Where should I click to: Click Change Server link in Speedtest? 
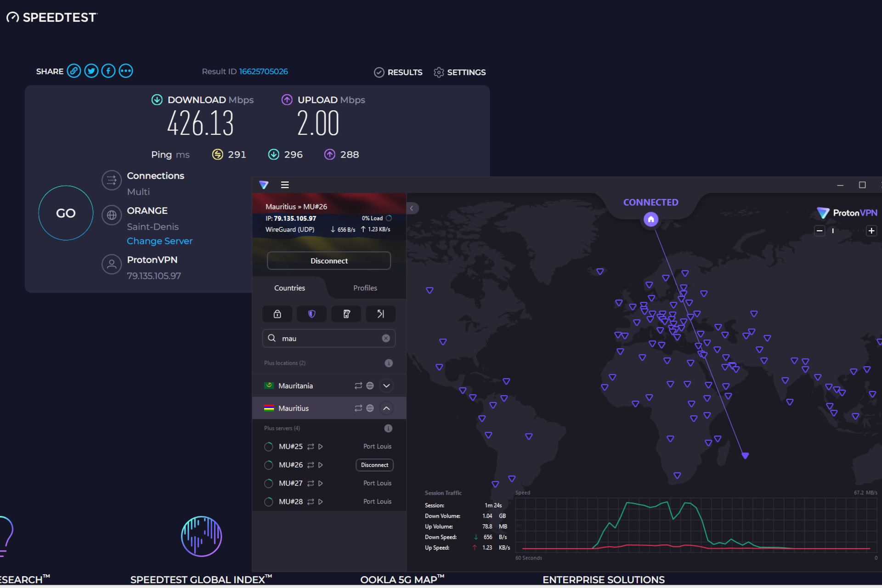click(160, 241)
